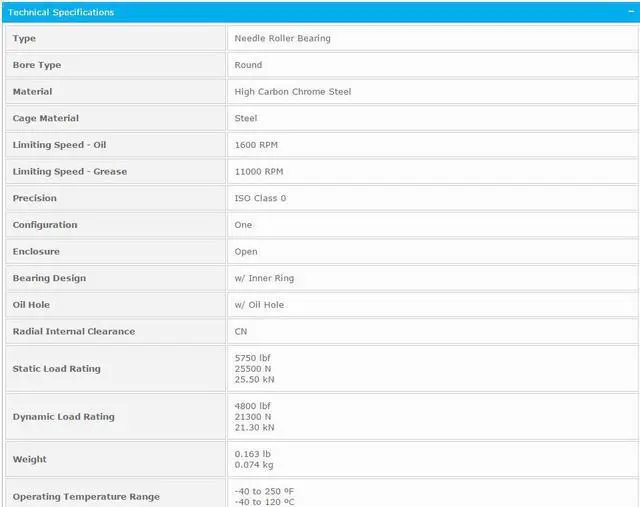
Task: Select the ISO Class 0 precision value
Action: coord(260,198)
